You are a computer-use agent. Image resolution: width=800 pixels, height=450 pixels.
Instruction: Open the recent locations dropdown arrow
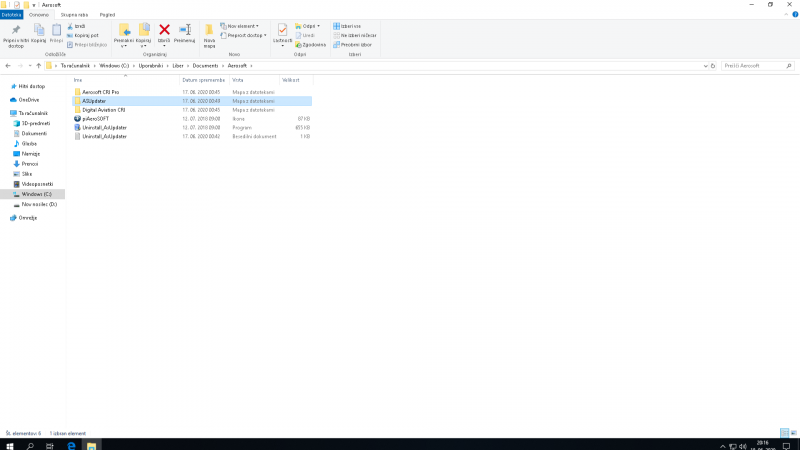pos(30,66)
